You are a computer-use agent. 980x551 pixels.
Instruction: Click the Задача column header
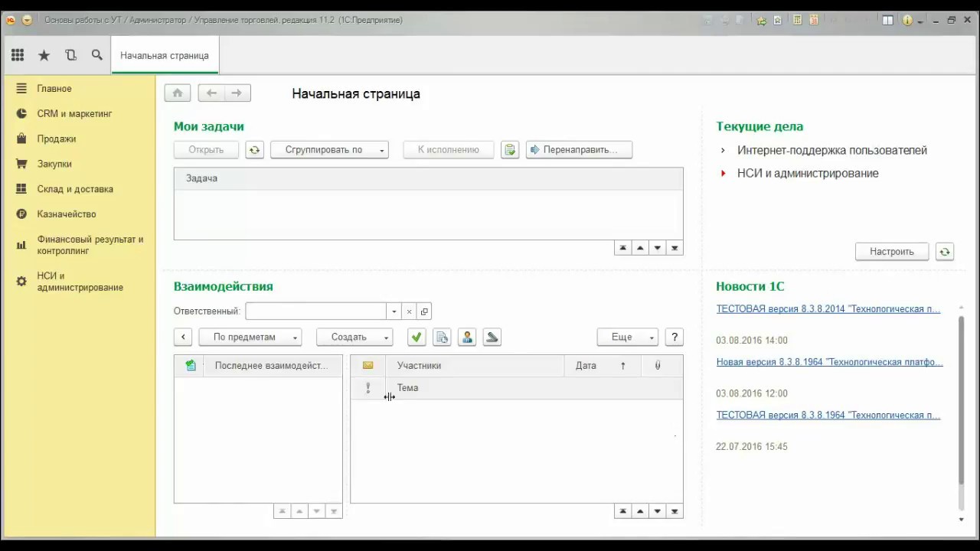click(428, 178)
